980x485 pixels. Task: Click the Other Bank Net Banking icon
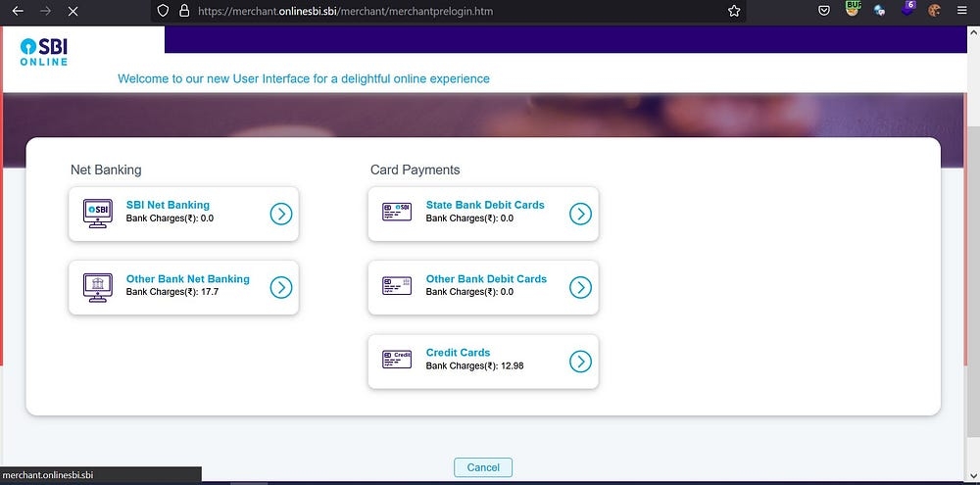point(97,286)
